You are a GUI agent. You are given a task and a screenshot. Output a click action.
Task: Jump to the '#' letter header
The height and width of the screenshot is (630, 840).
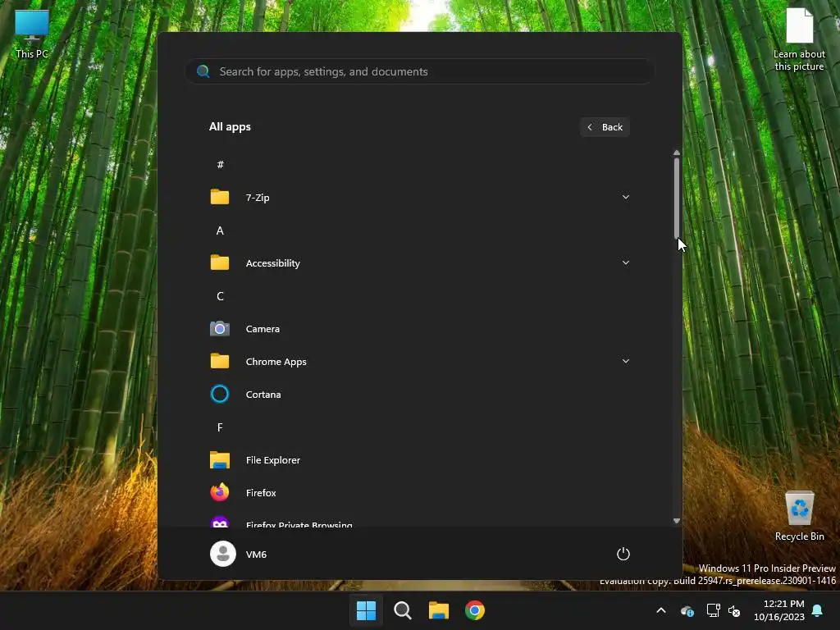[x=220, y=164]
